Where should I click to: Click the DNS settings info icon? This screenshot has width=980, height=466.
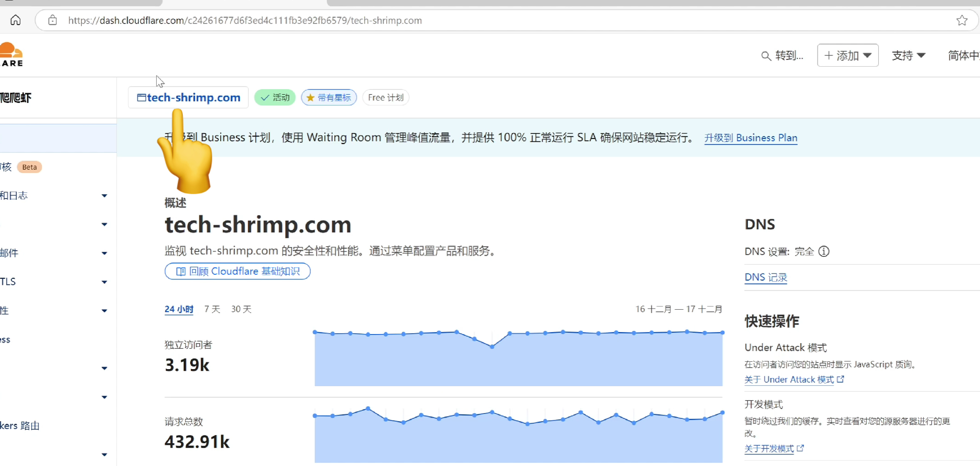pyautogui.click(x=824, y=252)
